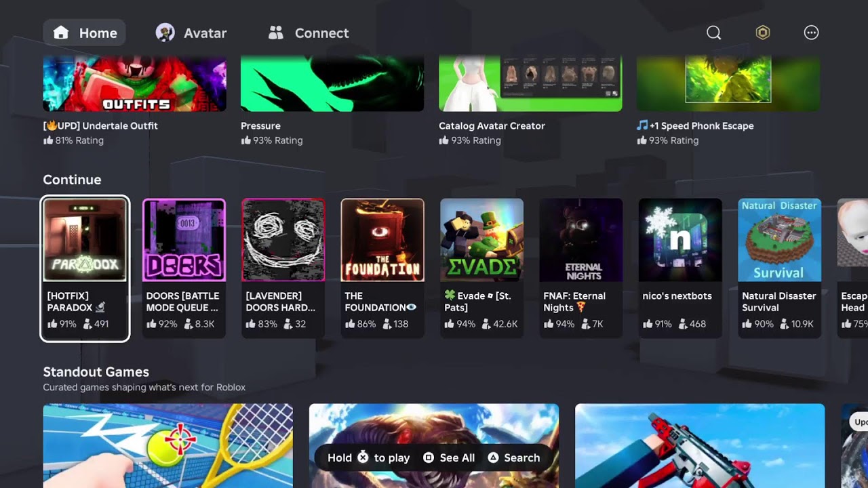Click the Undertale Outfit 81% Rating
The width and height of the screenshot is (868, 488).
(73, 140)
